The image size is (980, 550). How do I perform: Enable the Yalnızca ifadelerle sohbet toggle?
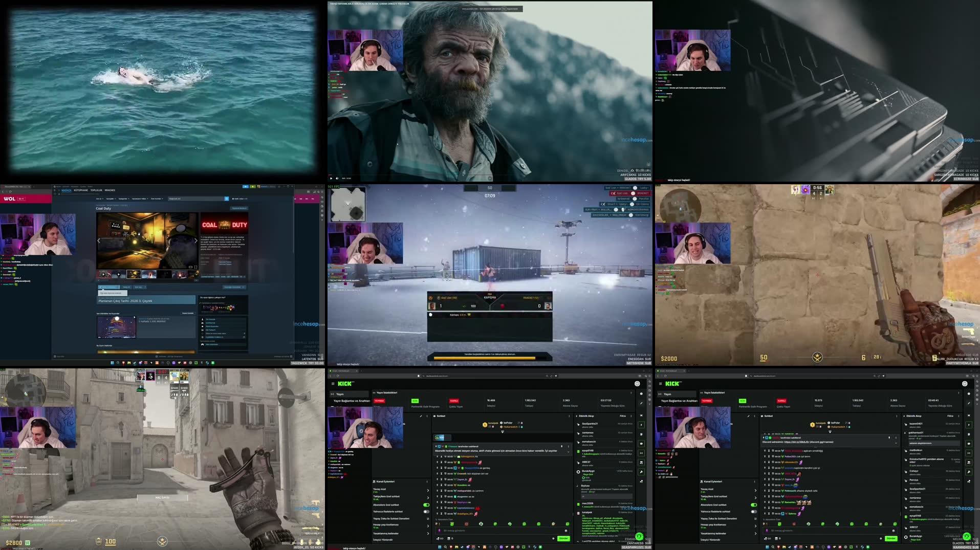tap(426, 512)
